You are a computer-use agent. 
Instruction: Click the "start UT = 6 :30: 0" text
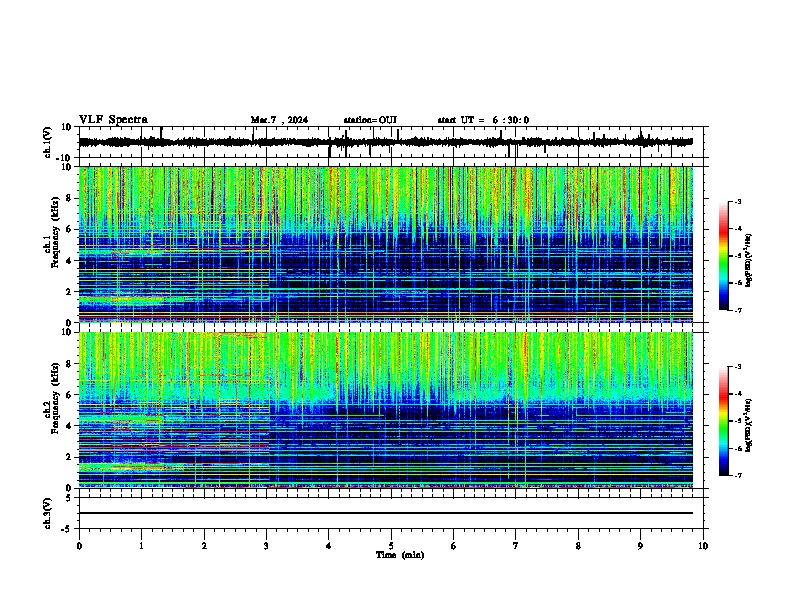point(483,120)
